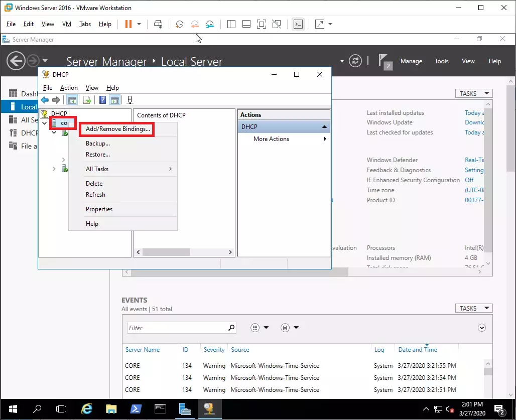Screen dimensions: 516x420
Task: Open File Explorer from the taskbar
Action: [x=111, y=409]
